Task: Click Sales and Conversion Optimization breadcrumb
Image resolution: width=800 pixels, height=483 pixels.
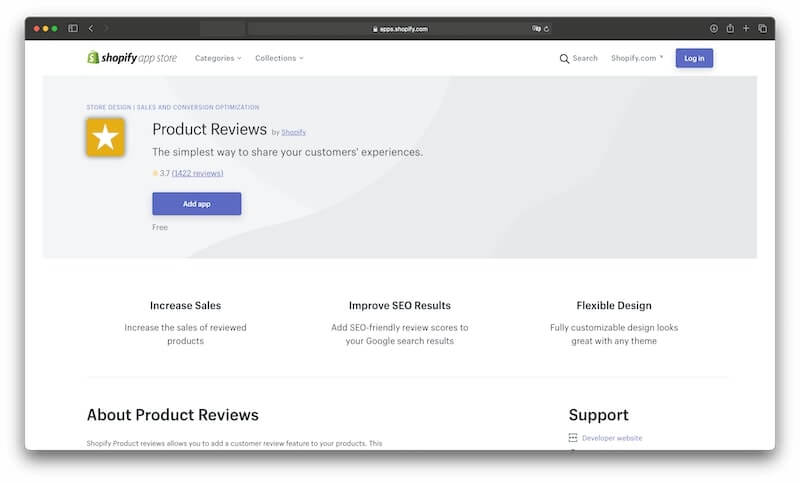Action: coord(198,107)
